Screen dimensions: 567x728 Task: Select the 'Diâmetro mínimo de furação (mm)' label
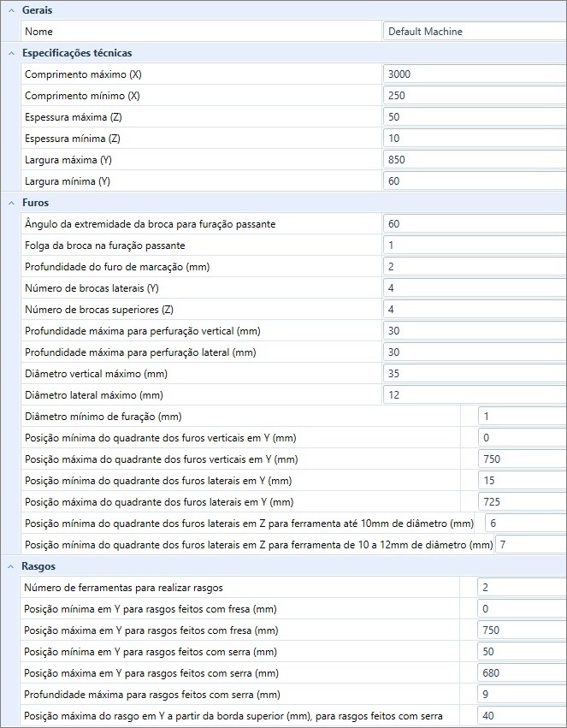pos(103,417)
